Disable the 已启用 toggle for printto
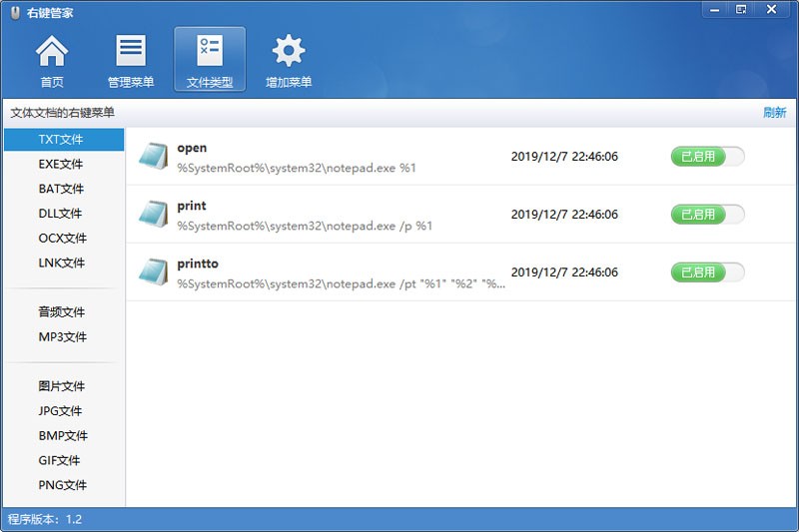 [x=708, y=272]
